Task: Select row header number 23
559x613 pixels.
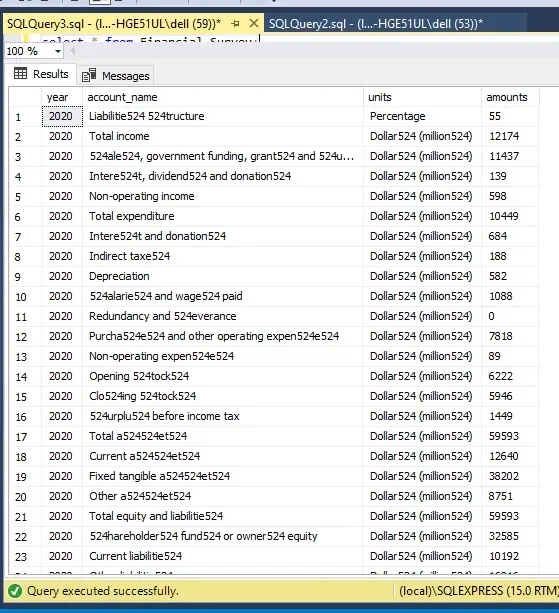Action: 25,556
